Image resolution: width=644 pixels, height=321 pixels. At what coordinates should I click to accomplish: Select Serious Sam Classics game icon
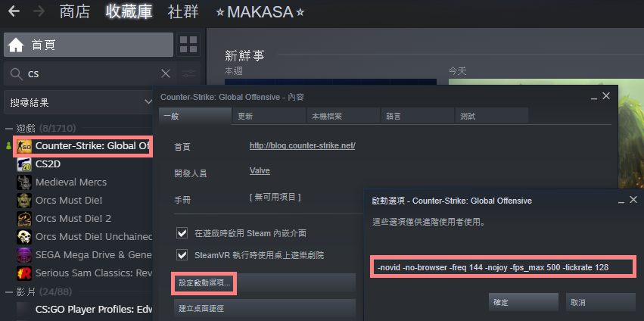click(24, 273)
